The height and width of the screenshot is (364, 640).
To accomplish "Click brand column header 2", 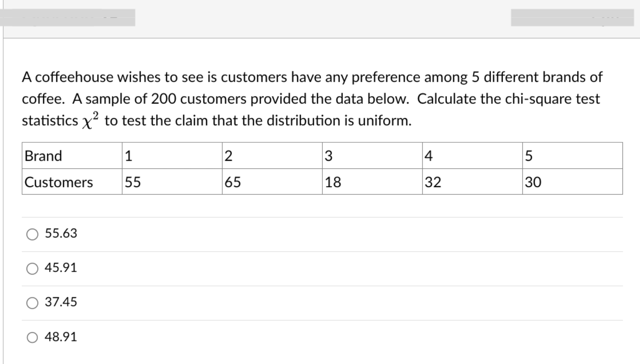I will pyautogui.click(x=272, y=156).
